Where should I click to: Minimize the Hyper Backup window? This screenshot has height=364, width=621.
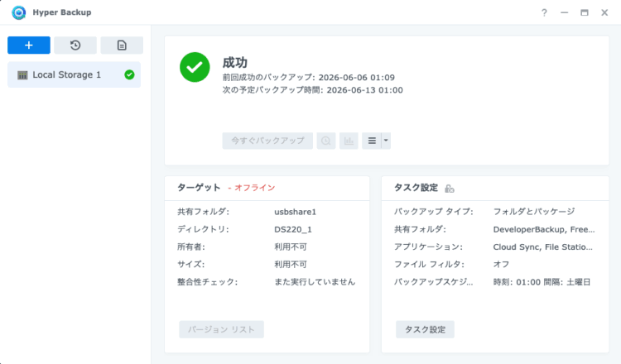pos(565,12)
